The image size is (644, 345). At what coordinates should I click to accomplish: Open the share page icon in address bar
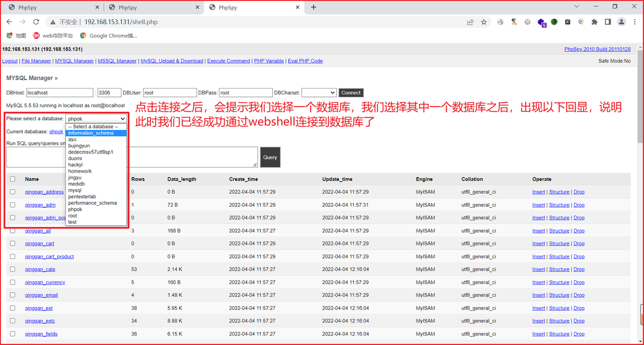pyautogui.click(x=470, y=22)
